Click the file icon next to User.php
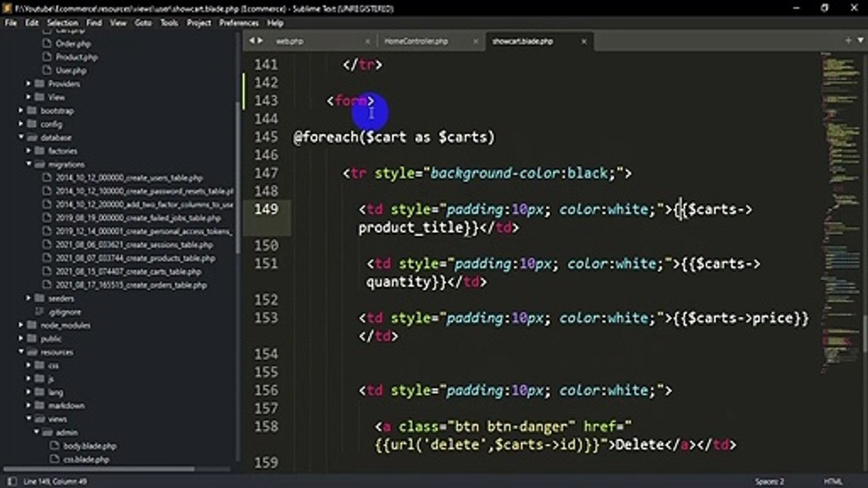 (47, 70)
